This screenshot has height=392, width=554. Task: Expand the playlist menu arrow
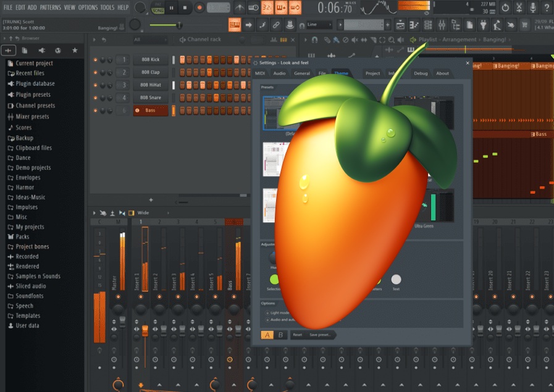[x=305, y=40]
